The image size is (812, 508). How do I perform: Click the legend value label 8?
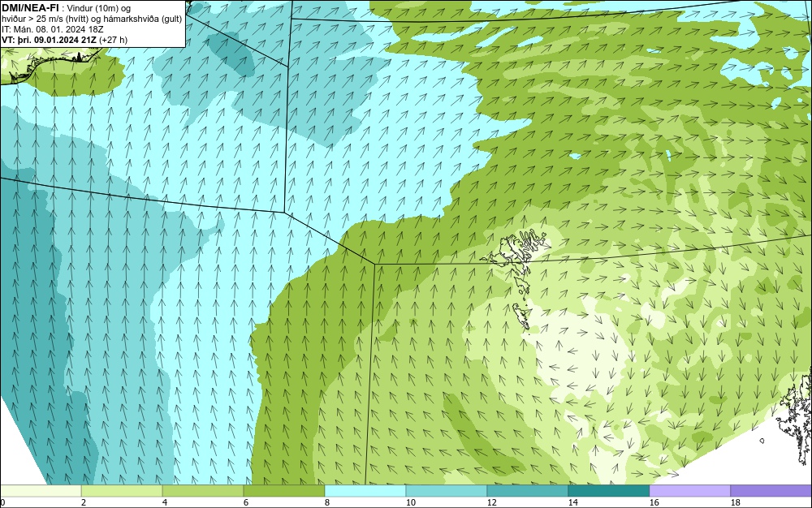326,502
